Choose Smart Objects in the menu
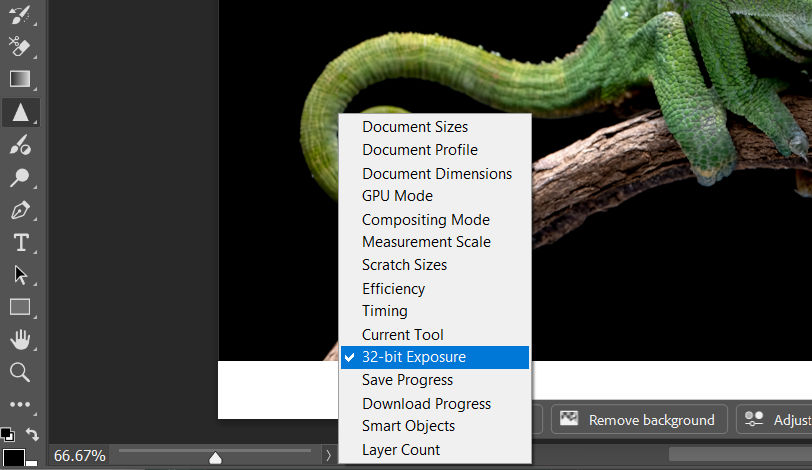Screen dimensions: 812x470 pyautogui.click(x=435, y=426)
